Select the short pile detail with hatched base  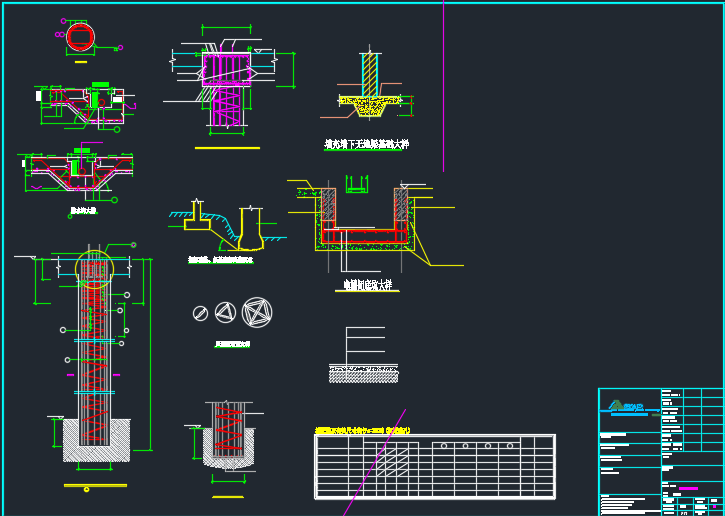(x=228, y=435)
